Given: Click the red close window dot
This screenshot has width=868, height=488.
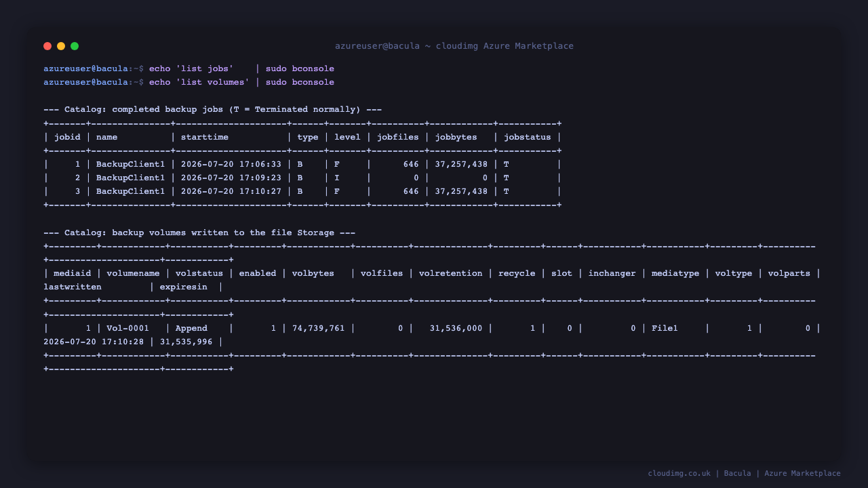Looking at the screenshot, I should pos(47,46).
